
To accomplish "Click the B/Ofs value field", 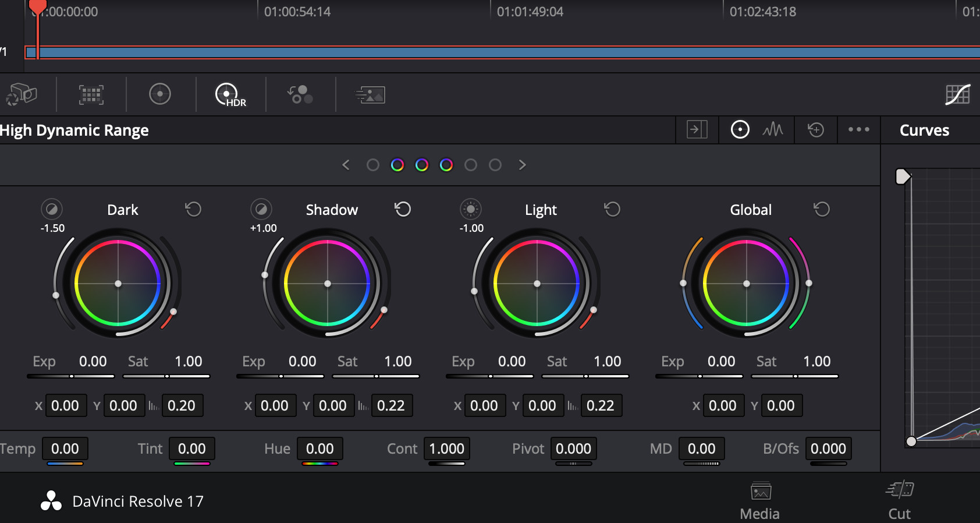I will (829, 448).
